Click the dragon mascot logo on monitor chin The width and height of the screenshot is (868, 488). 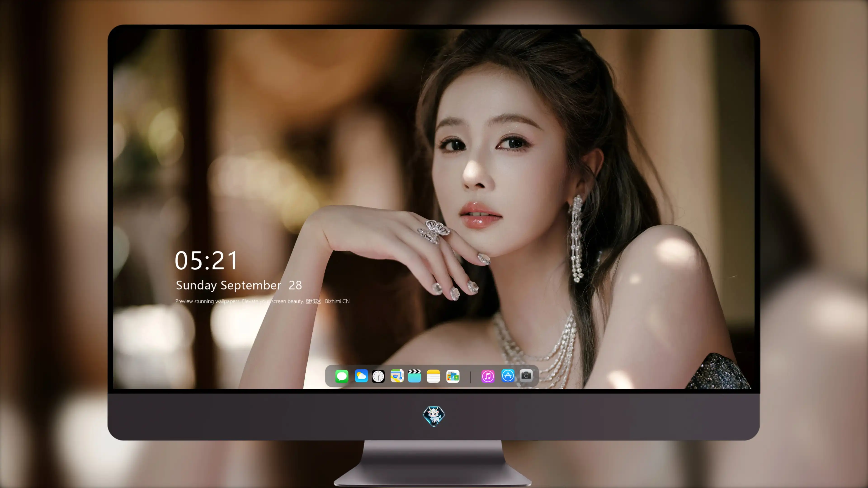coord(434,416)
